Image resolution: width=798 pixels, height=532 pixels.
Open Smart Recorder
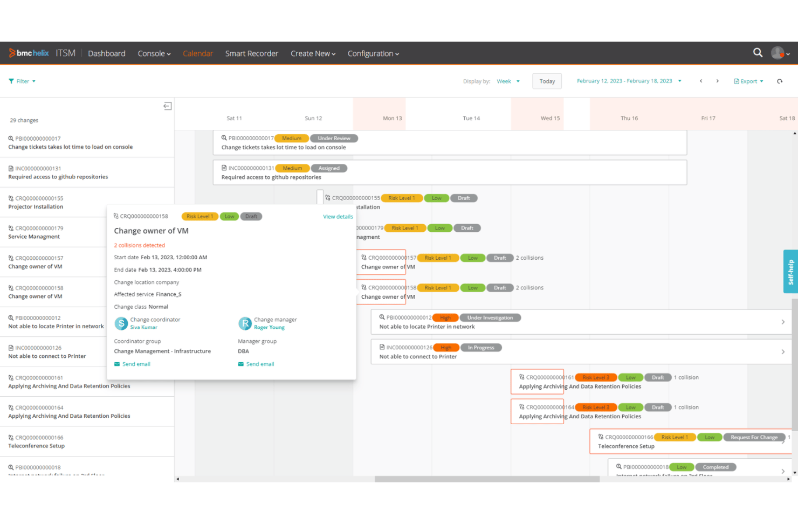click(x=252, y=53)
